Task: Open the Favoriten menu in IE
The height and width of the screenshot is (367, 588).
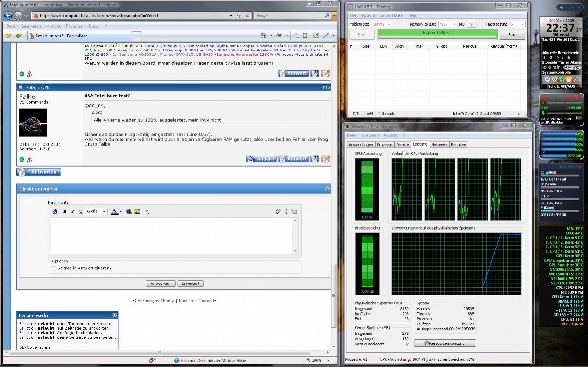Action: coord(75,26)
